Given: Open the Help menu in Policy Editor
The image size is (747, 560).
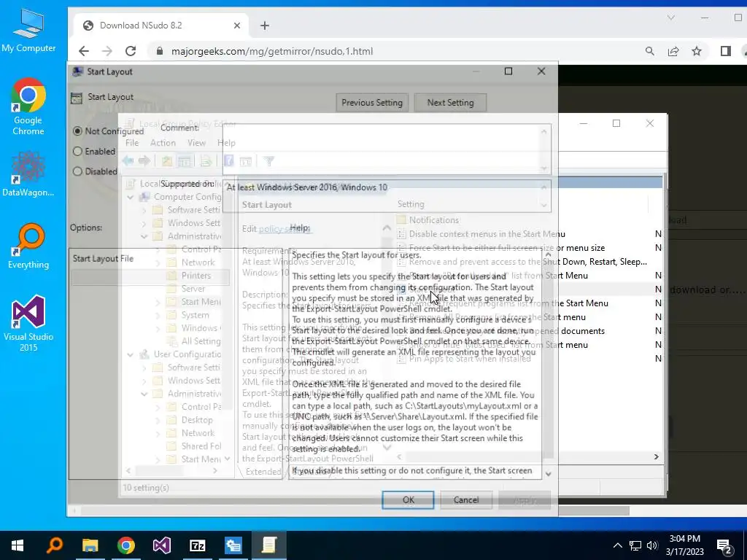Looking at the screenshot, I should (226, 143).
